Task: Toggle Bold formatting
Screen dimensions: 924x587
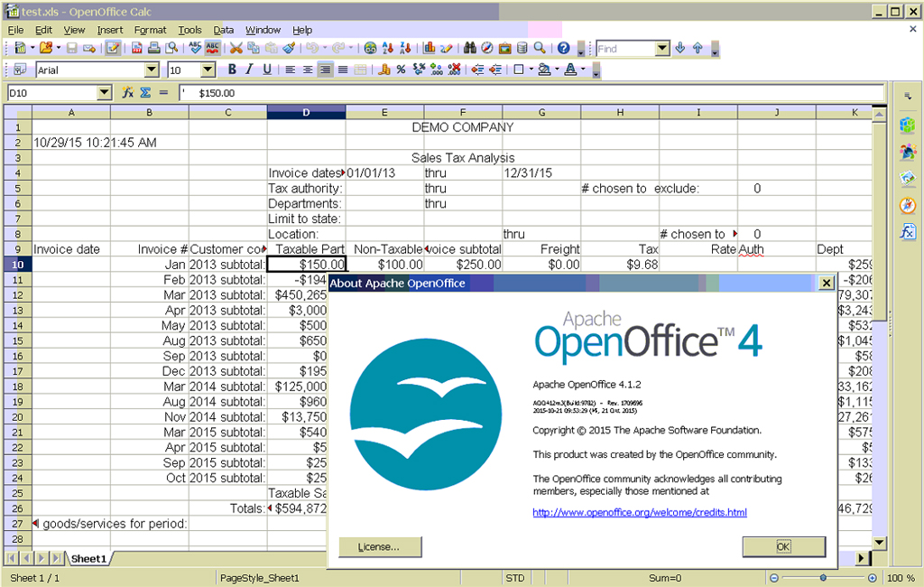Action: click(x=232, y=70)
